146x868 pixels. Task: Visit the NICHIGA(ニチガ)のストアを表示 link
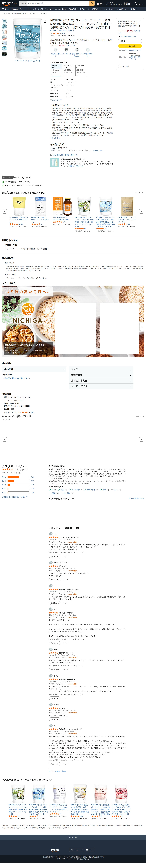tap(62, 31)
